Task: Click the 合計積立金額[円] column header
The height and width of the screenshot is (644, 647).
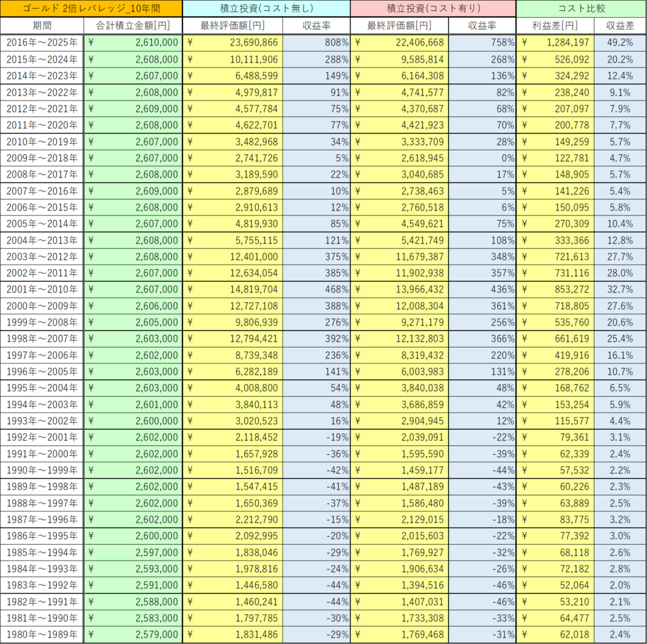Action: tap(133, 26)
